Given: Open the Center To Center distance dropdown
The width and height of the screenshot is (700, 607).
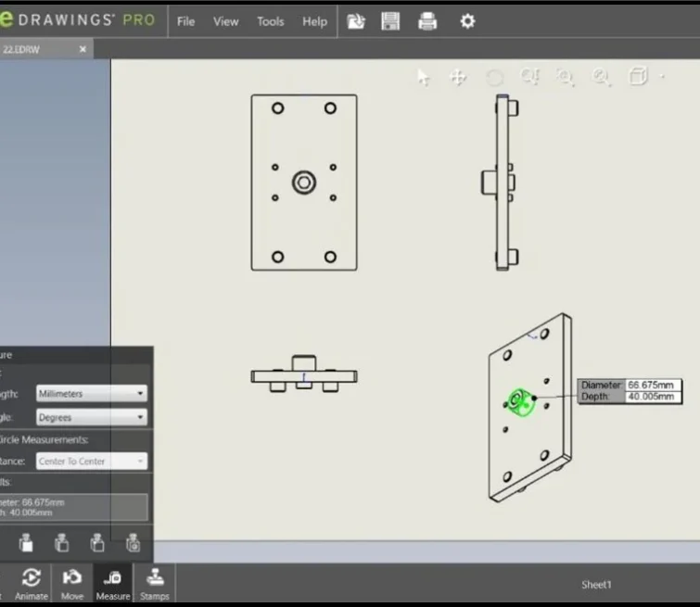Looking at the screenshot, I should click(x=92, y=462).
